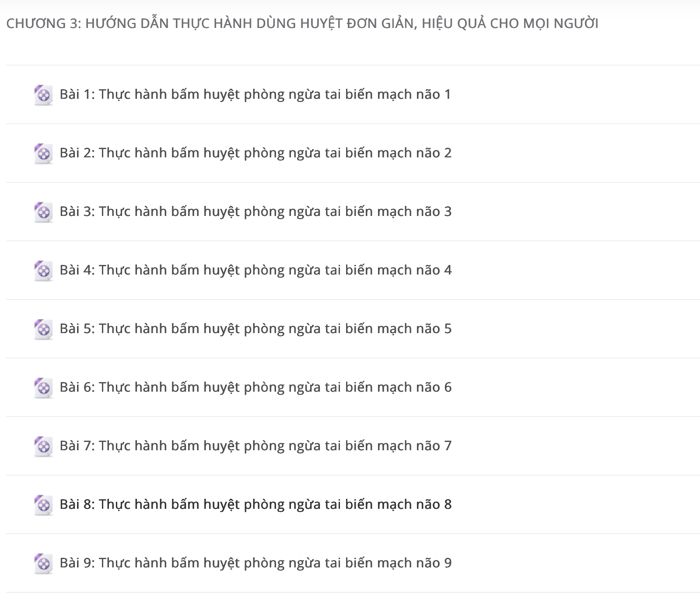Viewport: 700px width, 598px height.
Task: Click the video icon beside Bài 6
Action: [43, 388]
